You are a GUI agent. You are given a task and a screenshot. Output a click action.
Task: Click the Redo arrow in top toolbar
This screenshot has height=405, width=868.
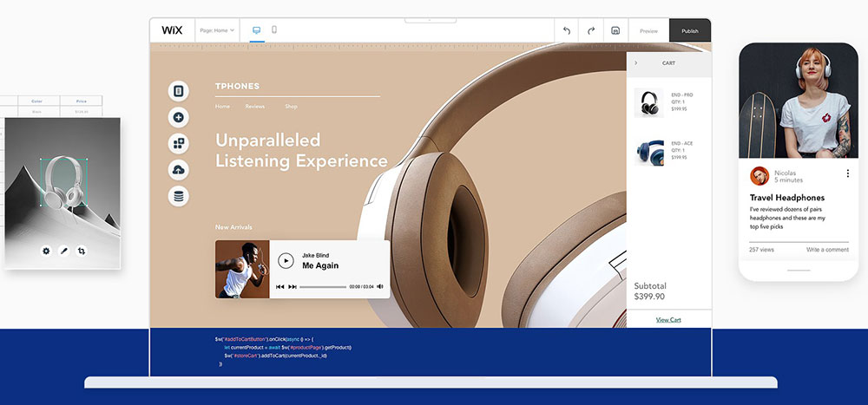[x=591, y=30]
